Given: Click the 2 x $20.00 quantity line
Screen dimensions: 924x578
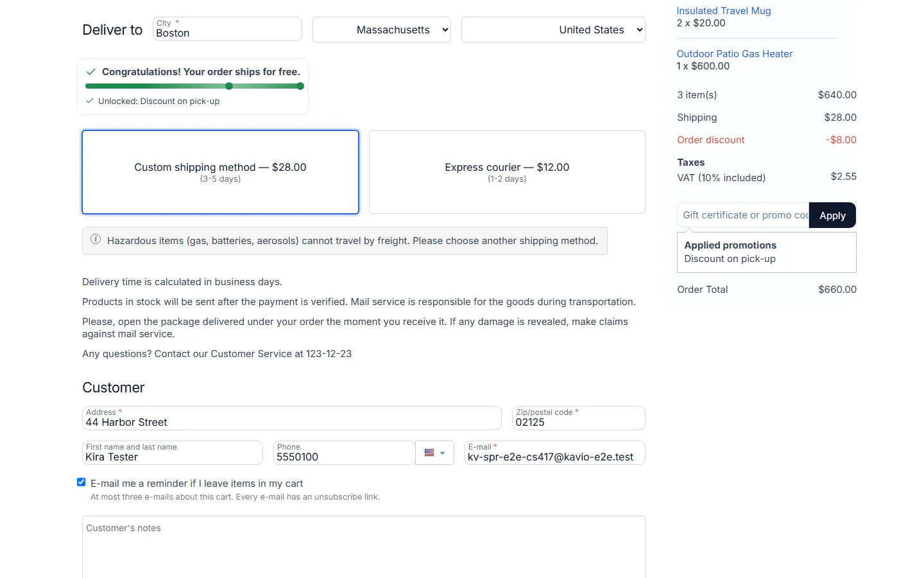Looking at the screenshot, I should point(701,23).
